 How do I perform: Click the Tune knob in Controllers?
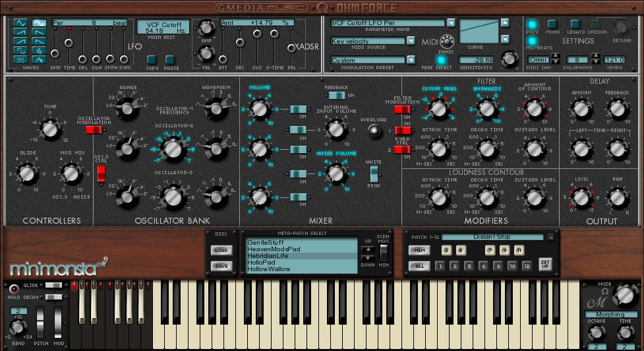tap(50, 129)
